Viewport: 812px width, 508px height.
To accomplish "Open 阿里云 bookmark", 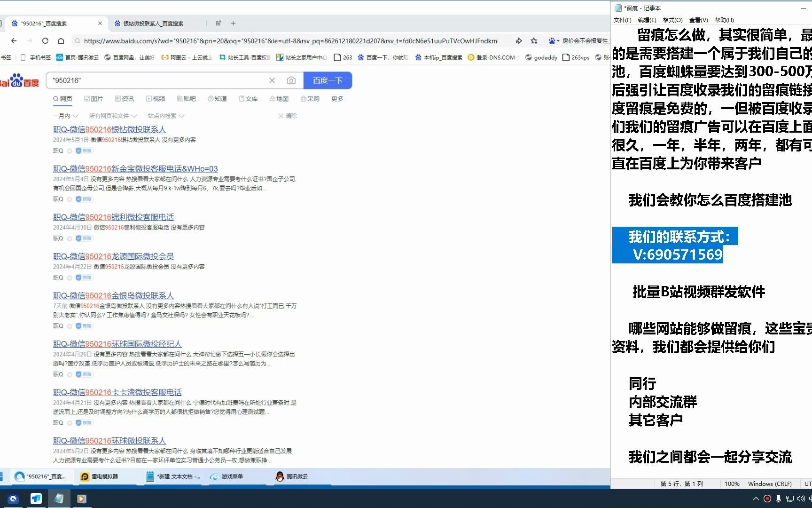I will coord(187,57).
